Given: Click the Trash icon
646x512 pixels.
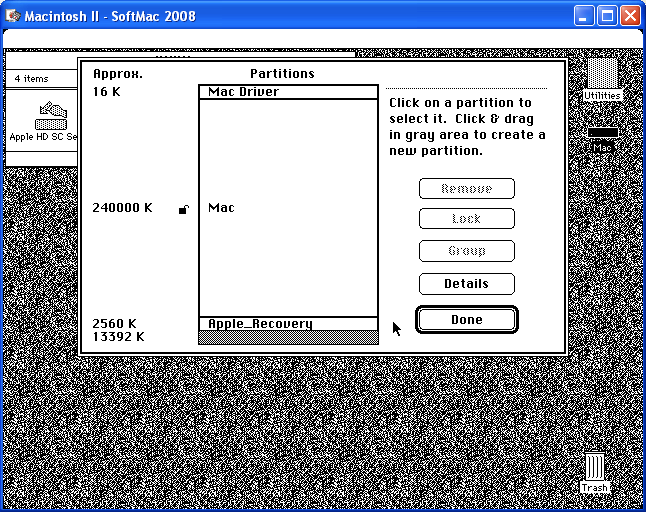Looking at the screenshot, I should 595,467.
